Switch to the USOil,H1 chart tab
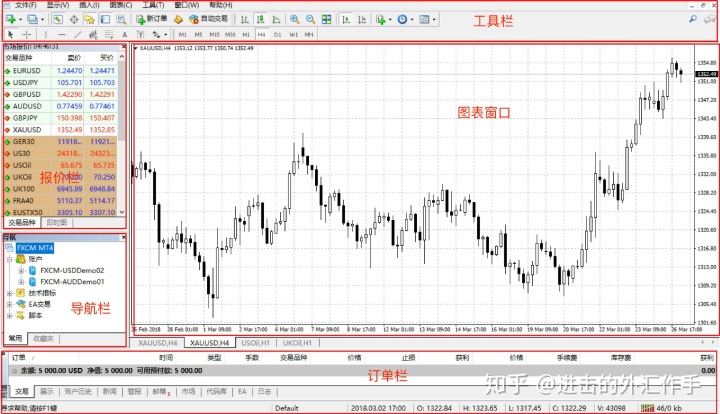 (256, 343)
